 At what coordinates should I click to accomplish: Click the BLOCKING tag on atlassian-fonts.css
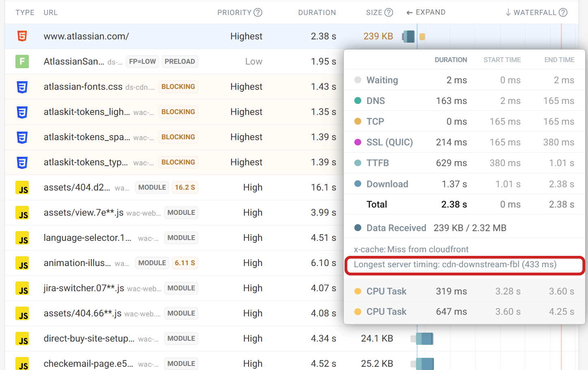click(x=178, y=87)
